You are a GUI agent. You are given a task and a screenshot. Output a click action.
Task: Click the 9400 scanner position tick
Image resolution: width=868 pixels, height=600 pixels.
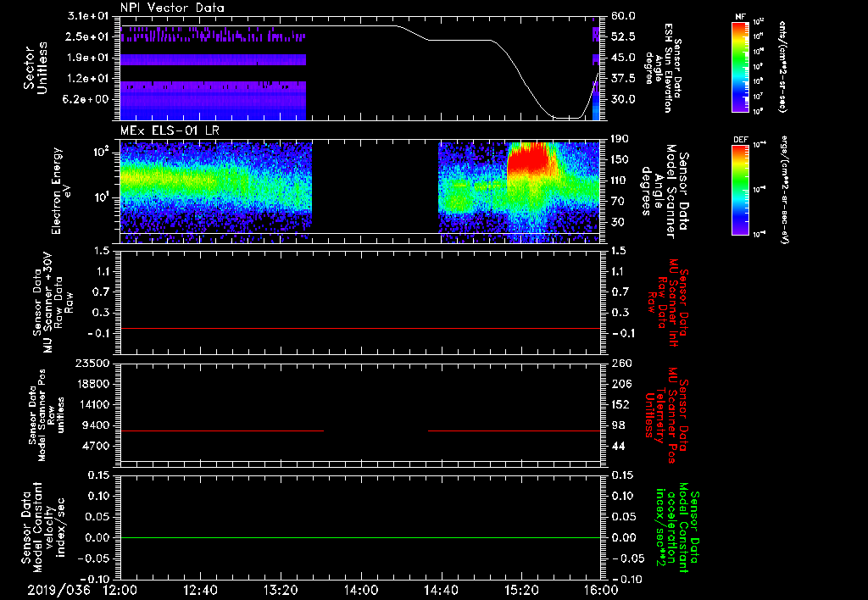point(96,425)
